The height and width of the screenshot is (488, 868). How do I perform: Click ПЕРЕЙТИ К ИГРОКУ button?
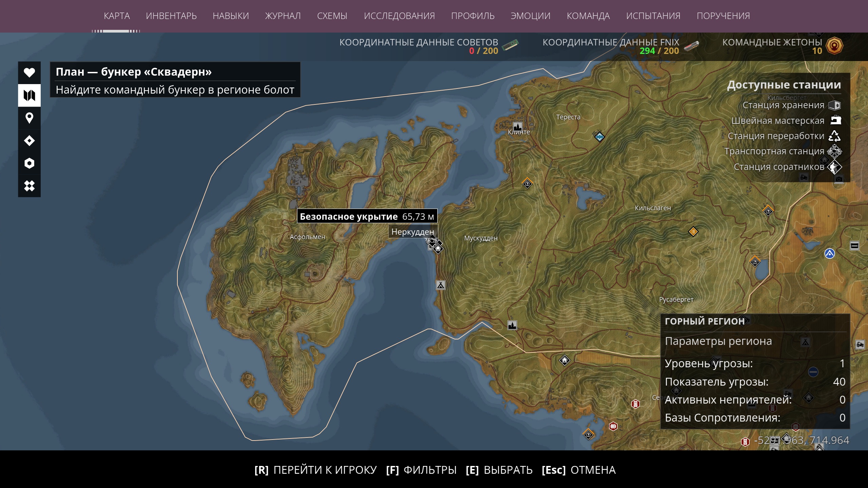click(315, 470)
